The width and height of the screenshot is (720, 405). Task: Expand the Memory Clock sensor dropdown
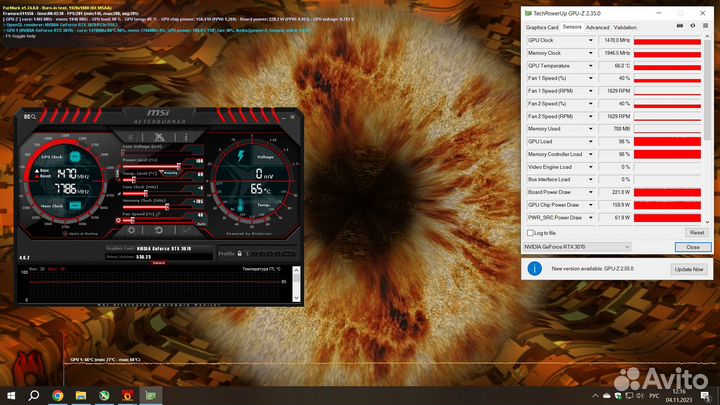[591, 53]
